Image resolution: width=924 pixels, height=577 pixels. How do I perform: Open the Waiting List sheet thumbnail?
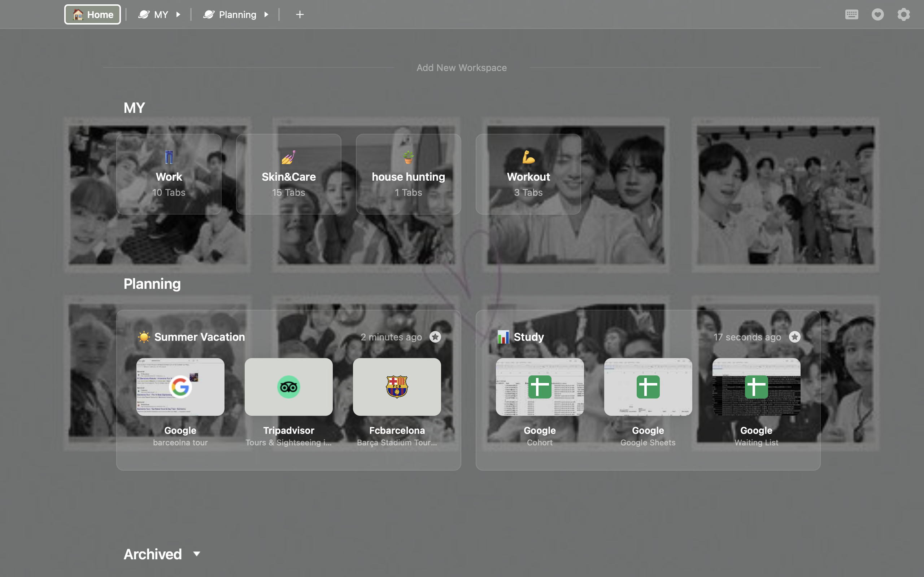tap(756, 387)
